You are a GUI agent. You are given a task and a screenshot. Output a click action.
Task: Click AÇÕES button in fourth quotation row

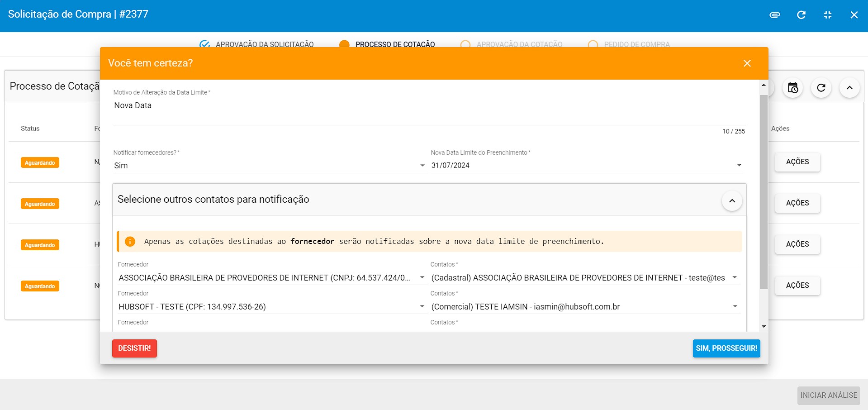(x=797, y=286)
